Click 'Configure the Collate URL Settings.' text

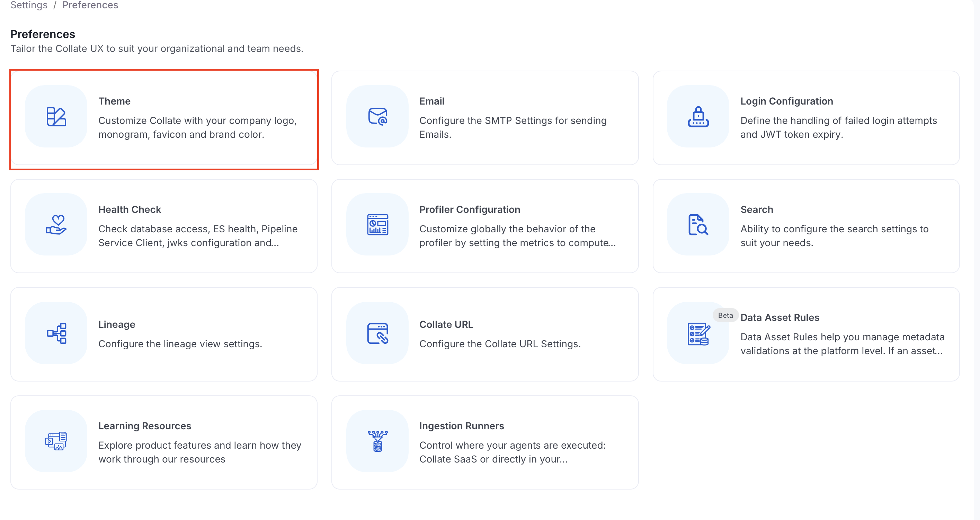[500, 344]
